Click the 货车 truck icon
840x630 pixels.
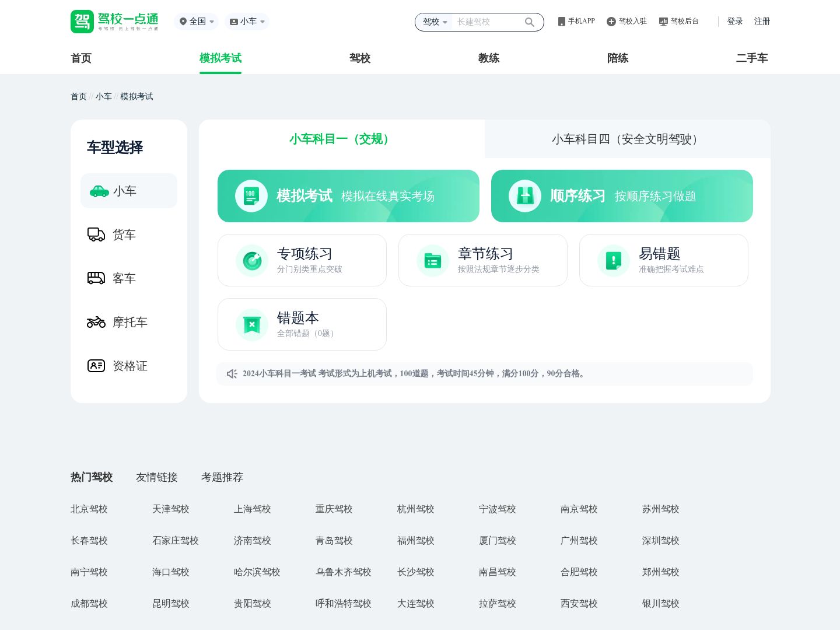[96, 235]
